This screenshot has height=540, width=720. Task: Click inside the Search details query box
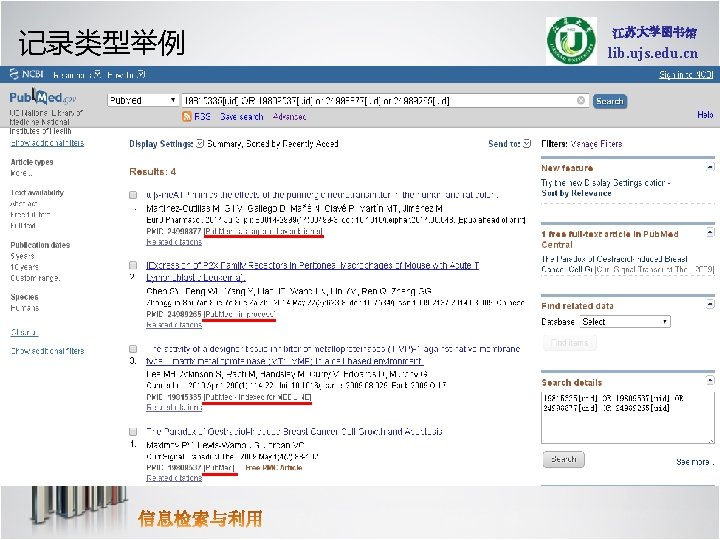click(x=628, y=417)
